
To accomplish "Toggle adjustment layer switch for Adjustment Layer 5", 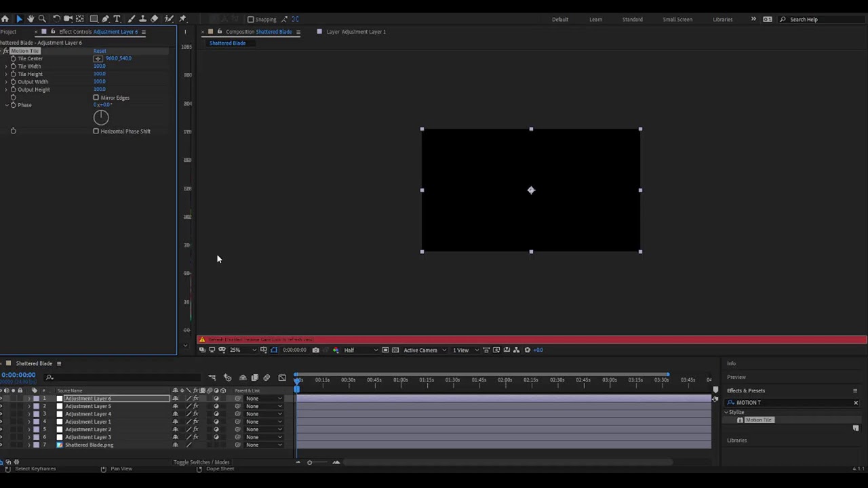I will [x=216, y=406].
